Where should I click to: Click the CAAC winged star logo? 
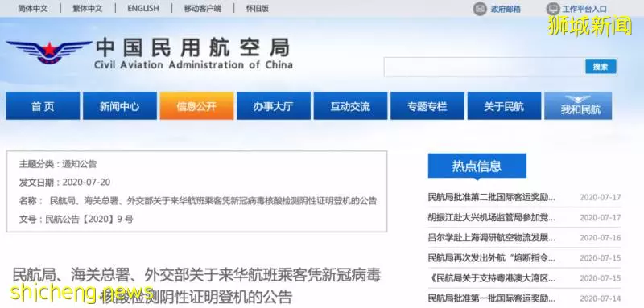point(49,51)
